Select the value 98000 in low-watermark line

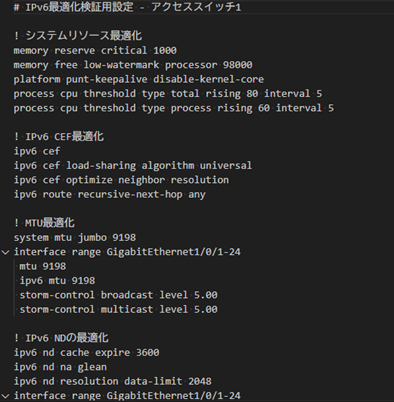(238, 65)
